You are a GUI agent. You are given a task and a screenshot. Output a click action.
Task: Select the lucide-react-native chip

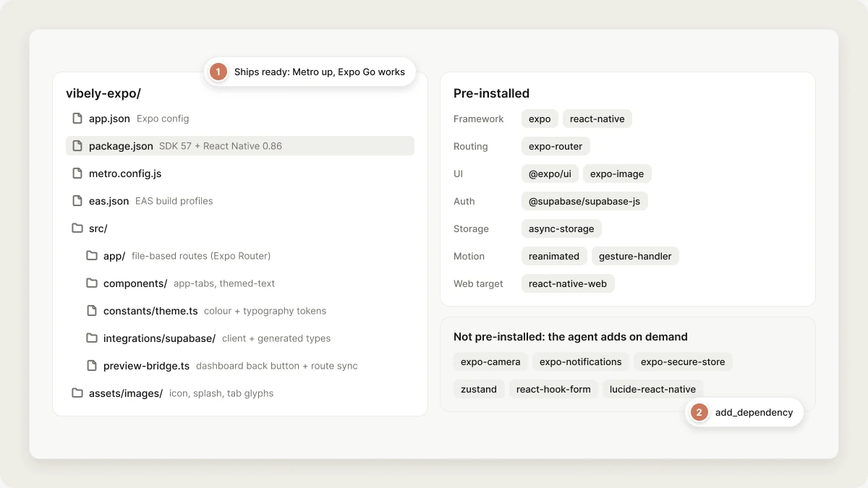point(652,389)
